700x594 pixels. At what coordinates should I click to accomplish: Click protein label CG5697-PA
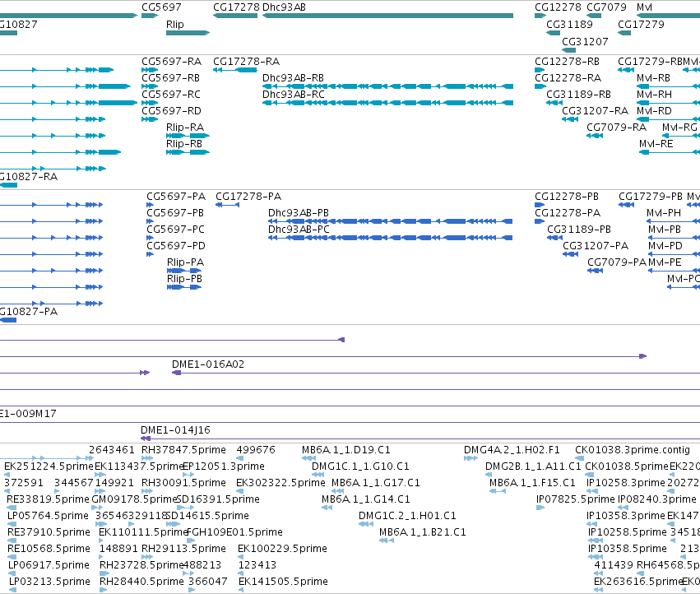coord(176,197)
